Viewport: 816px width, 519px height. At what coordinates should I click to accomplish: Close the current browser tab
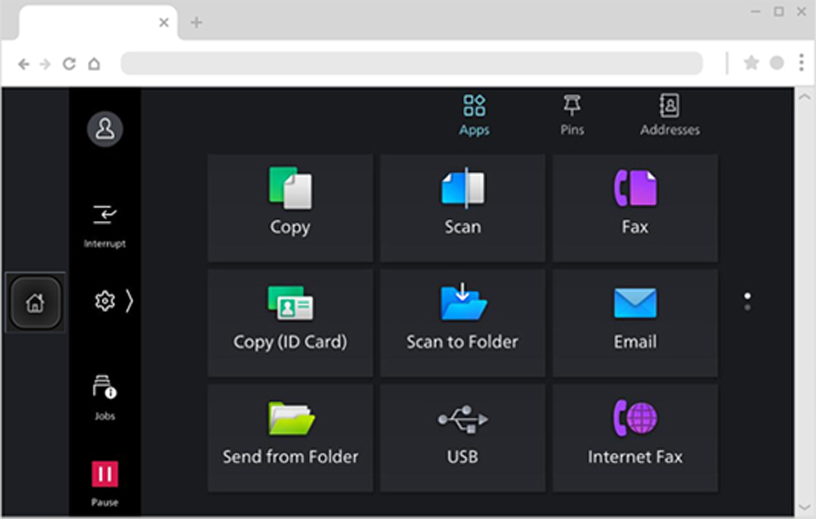[x=163, y=22]
